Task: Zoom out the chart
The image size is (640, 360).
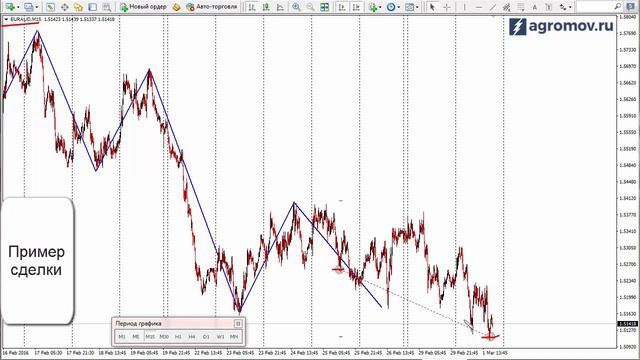Action: click(310, 7)
